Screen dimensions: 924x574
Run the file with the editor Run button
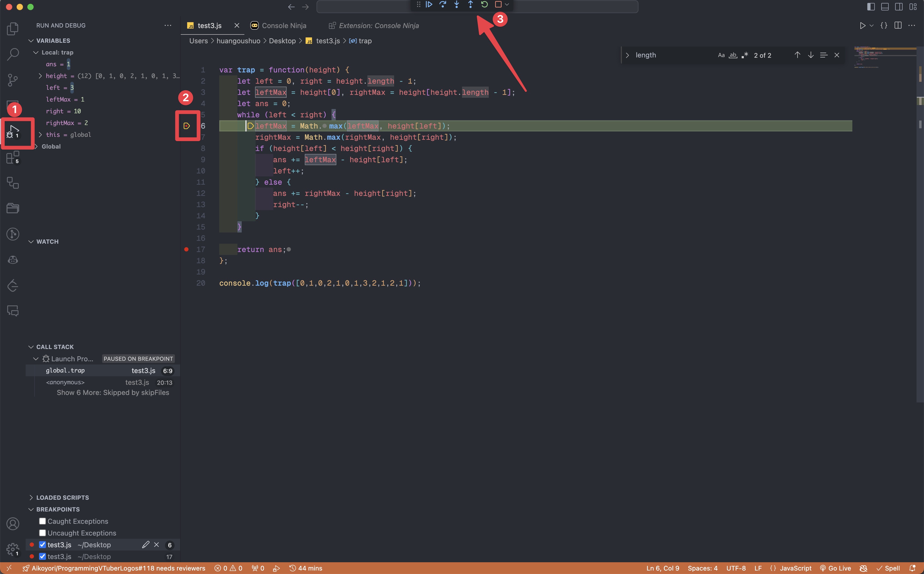coord(863,25)
